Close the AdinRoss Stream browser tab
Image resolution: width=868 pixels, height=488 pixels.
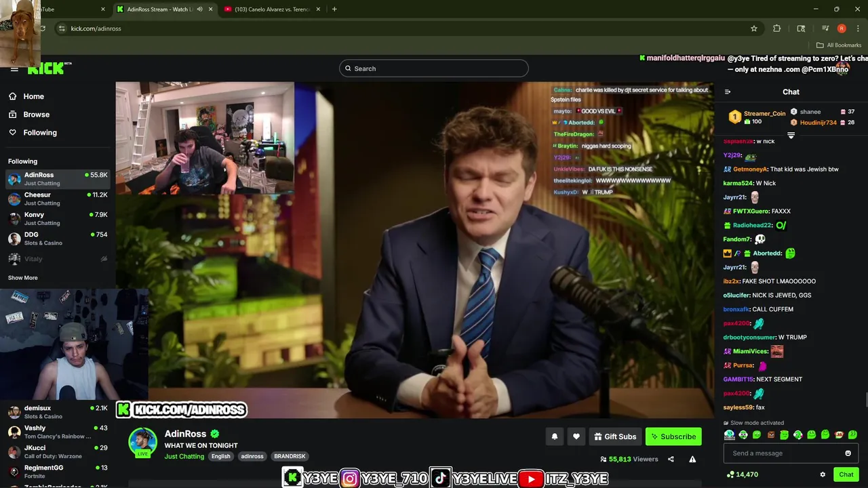(210, 9)
